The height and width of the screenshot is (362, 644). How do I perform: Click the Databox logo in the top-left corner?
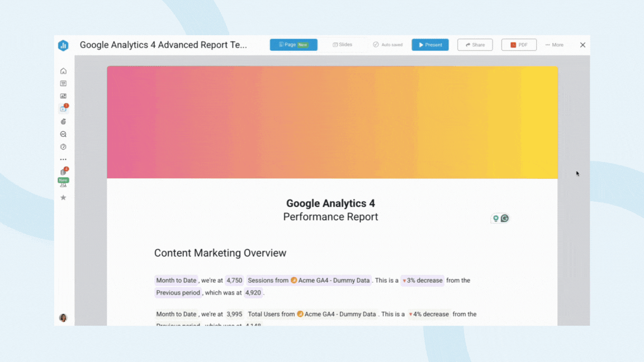click(x=63, y=45)
